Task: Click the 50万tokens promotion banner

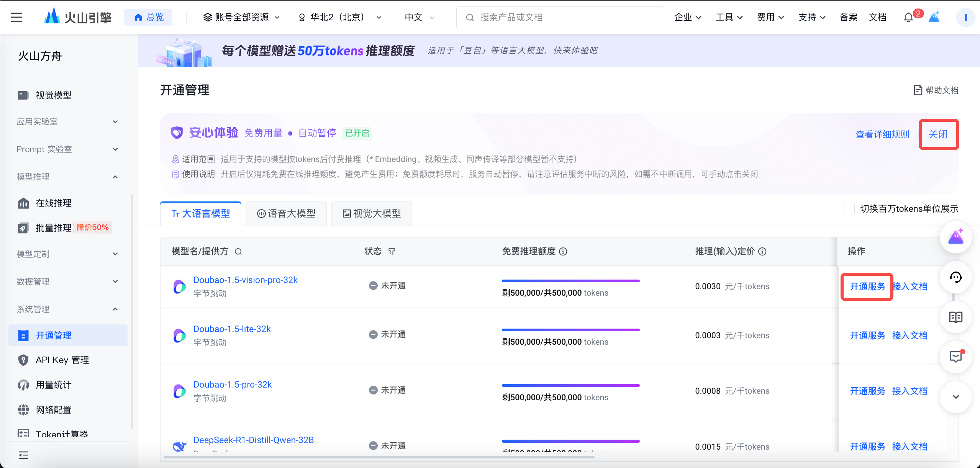Action: pyautogui.click(x=559, y=51)
